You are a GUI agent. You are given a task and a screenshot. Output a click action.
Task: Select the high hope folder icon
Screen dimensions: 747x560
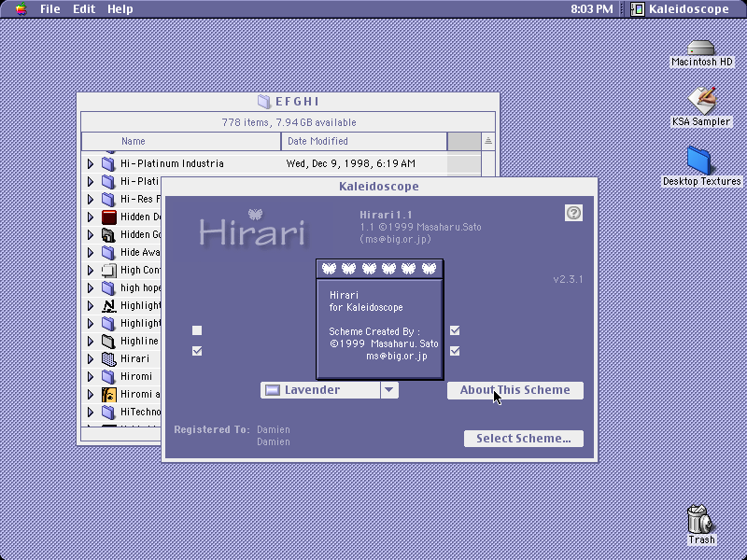108,287
